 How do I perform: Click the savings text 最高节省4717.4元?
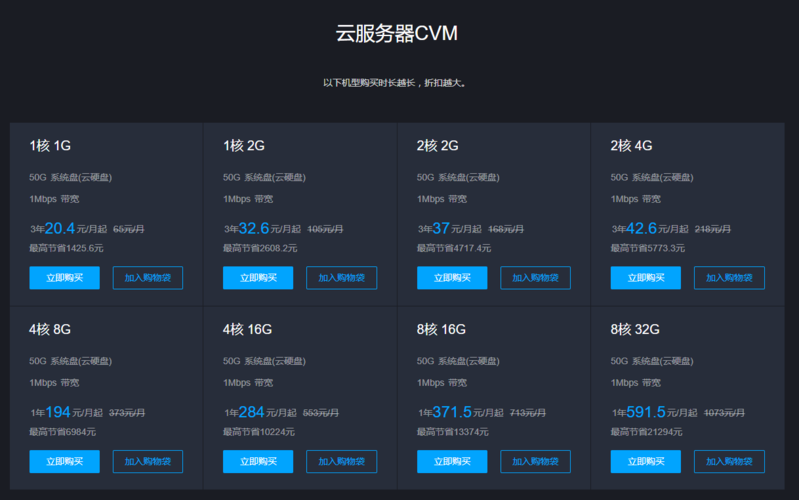(x=454, y=248)
